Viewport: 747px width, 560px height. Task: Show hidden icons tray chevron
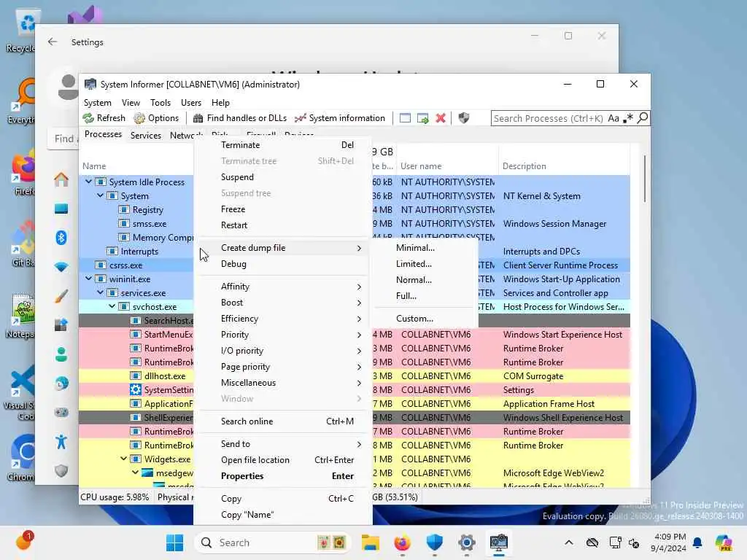tap(569, 542)
